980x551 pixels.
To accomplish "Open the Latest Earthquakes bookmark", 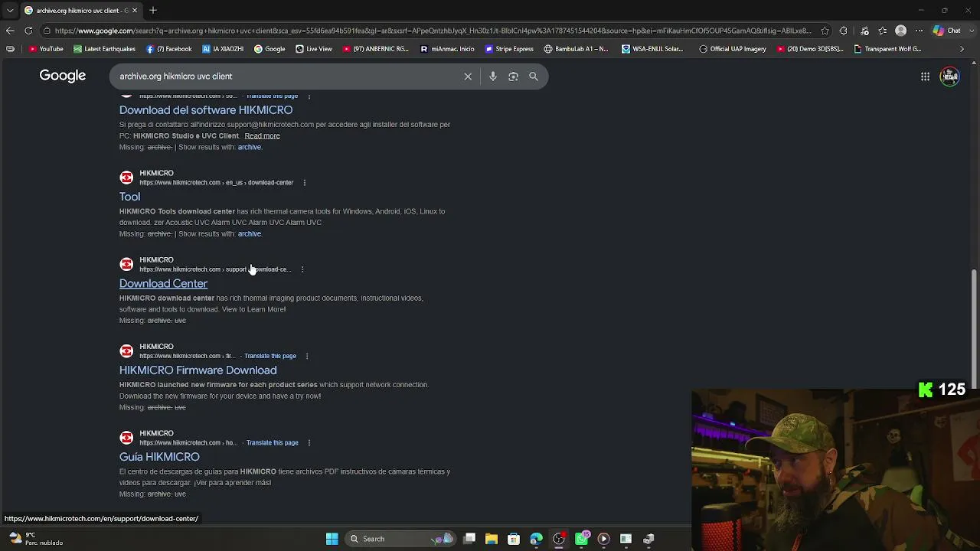I will [104, 49].
